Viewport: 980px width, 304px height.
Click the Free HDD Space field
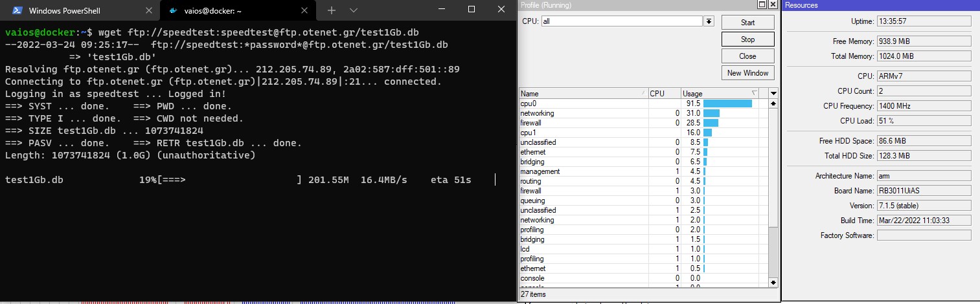[924, 141]
